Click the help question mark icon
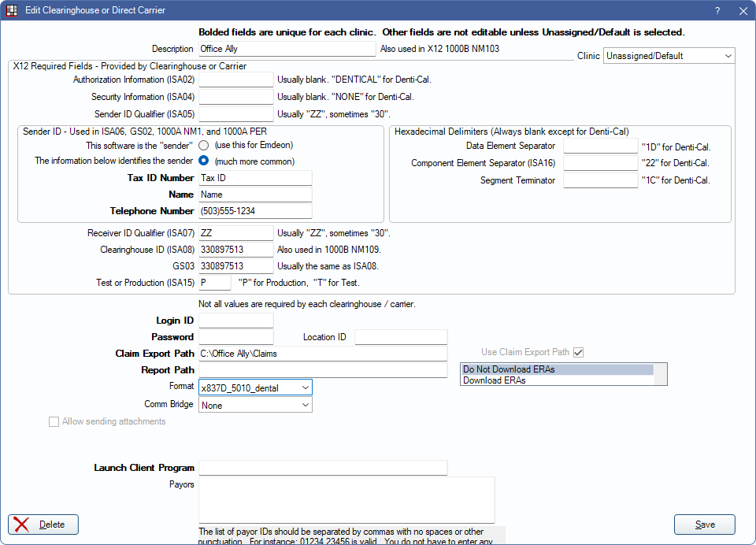The image size is (756, 545). pos(717,10)
